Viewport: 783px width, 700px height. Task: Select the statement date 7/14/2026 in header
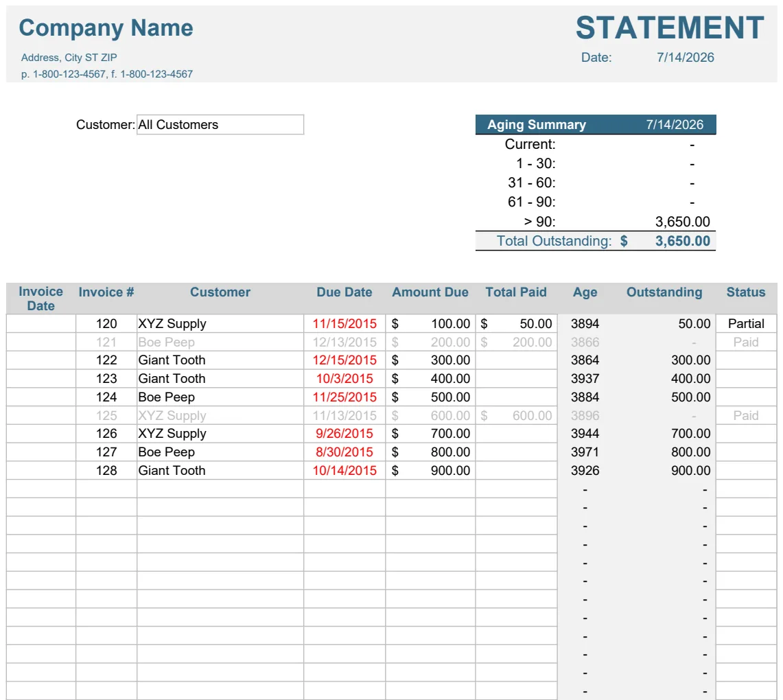685,58
